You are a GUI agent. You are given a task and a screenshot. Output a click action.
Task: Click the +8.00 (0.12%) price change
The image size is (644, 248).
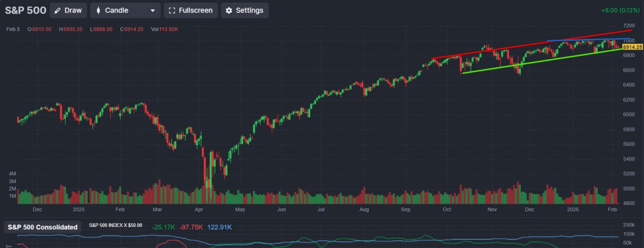pyautogui.click(x=621, y=10)
